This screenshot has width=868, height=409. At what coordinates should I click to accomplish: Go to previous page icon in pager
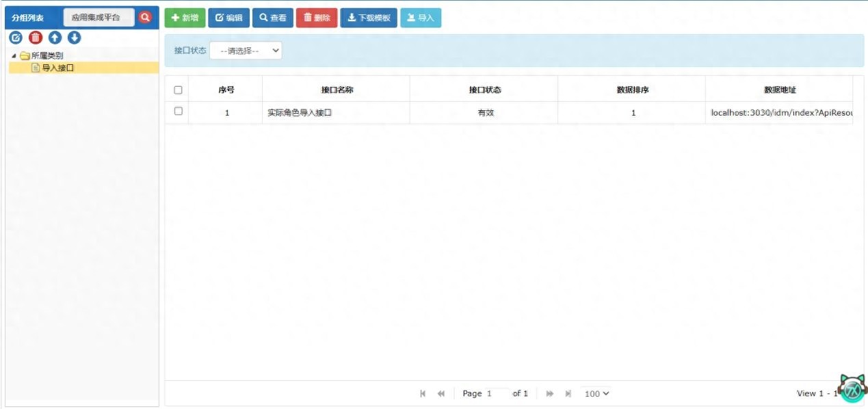441,394
